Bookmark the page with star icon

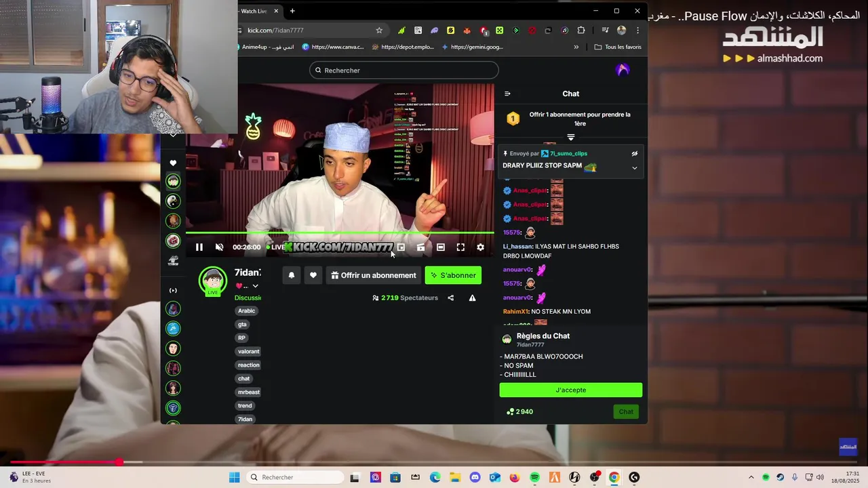pyautogui.click(x=379, y=30)
